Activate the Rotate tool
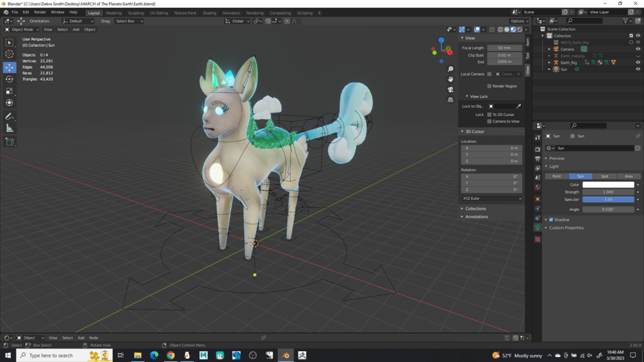644x362 pixels. coord(10,79)
